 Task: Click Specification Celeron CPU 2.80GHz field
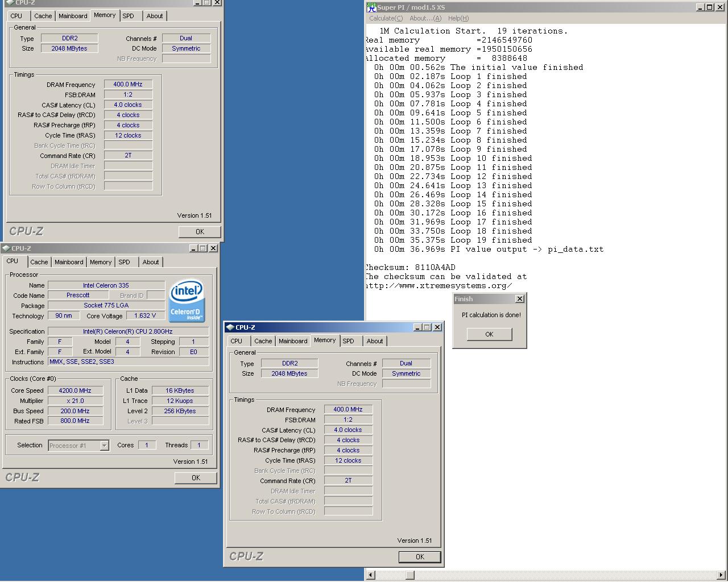tap(128, 331)
